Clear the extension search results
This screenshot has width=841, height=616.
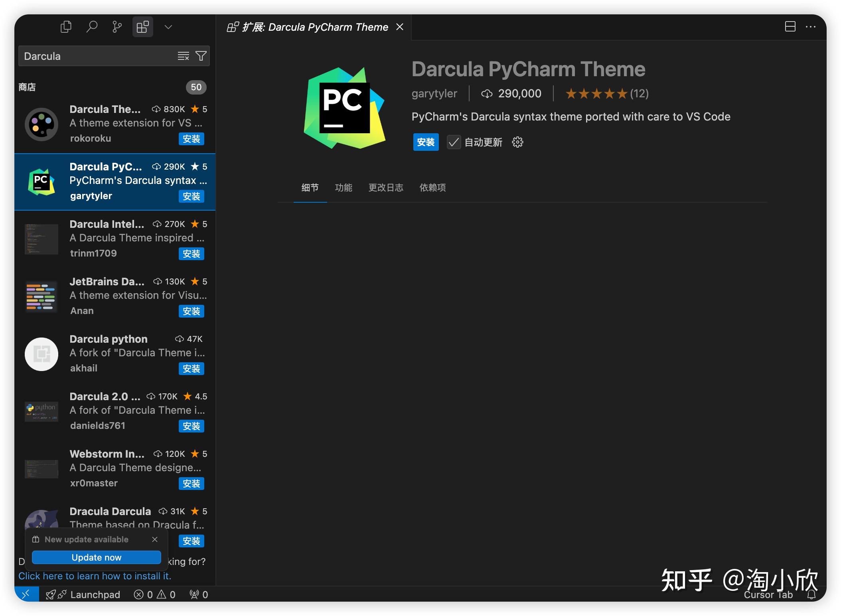click(x=184, y=56)
